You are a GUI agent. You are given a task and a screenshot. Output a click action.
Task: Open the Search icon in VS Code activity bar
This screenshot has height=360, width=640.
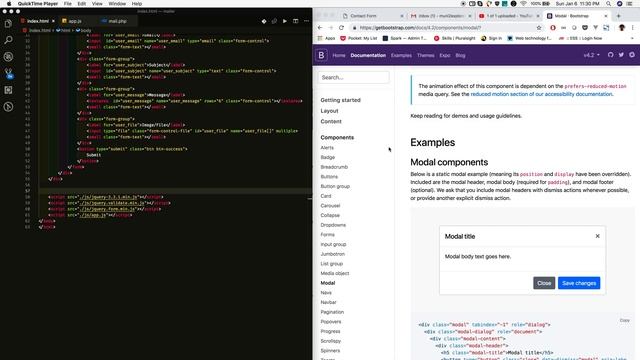[8, 40]
